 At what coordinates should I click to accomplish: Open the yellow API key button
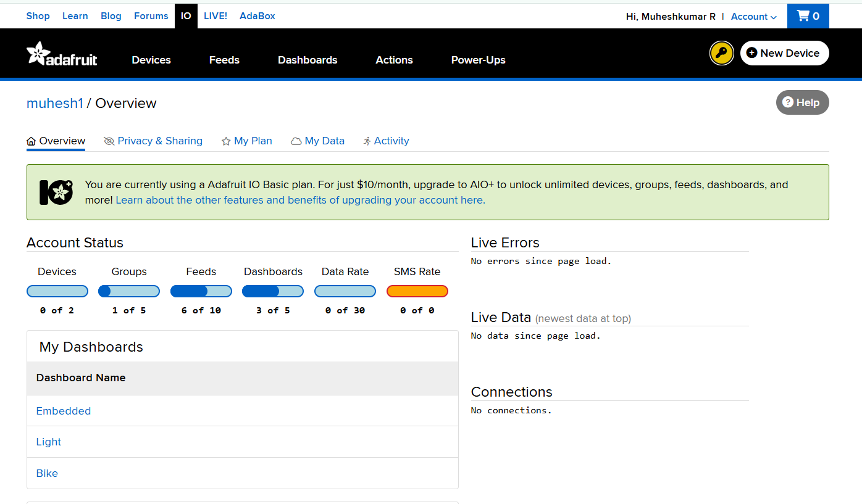(721, 53)
